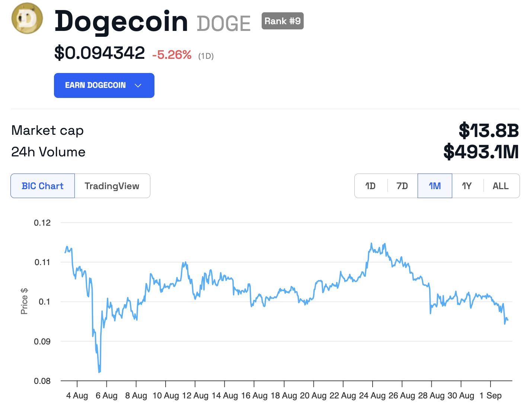Set chart range to 1D
The width and height of the screenshot is (530, 420).
(x=371, y=186)
